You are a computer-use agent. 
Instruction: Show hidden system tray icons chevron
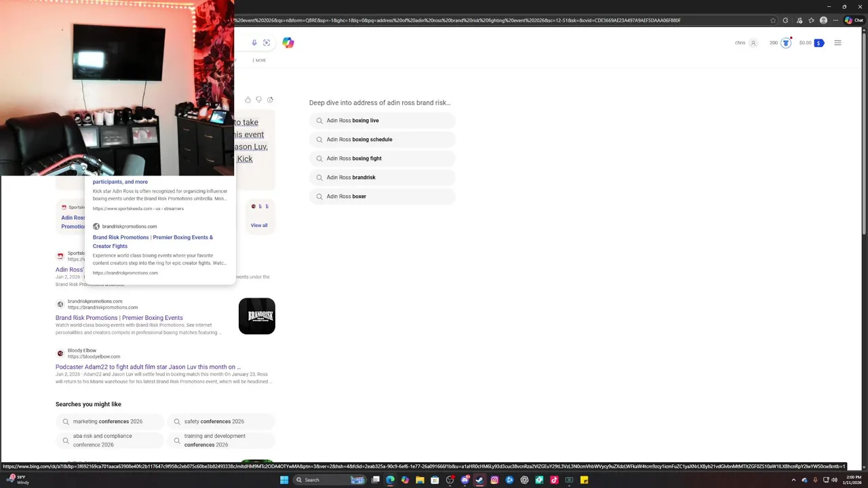(793, 480)
